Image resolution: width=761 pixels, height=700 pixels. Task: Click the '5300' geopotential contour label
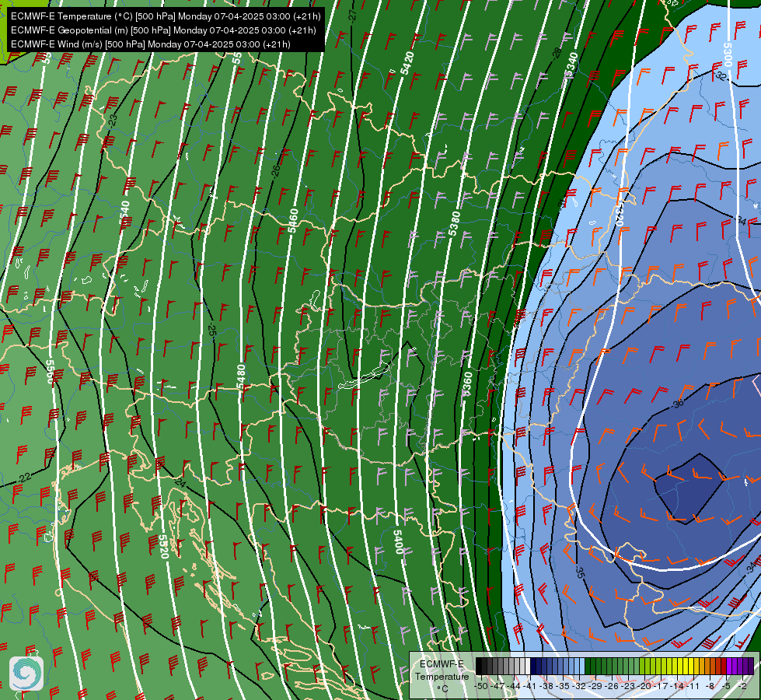pos(727,54)
